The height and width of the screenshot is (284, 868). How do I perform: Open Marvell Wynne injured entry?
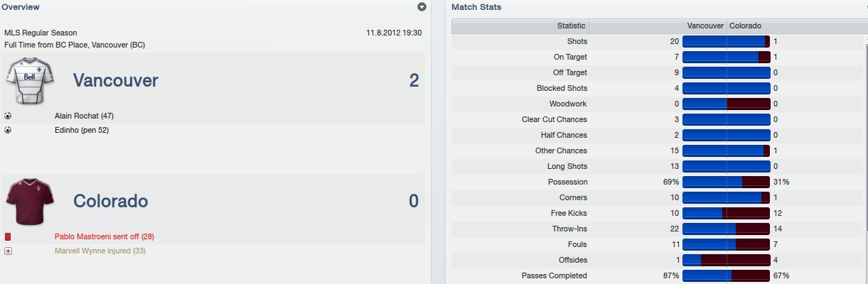click(100, 251)
